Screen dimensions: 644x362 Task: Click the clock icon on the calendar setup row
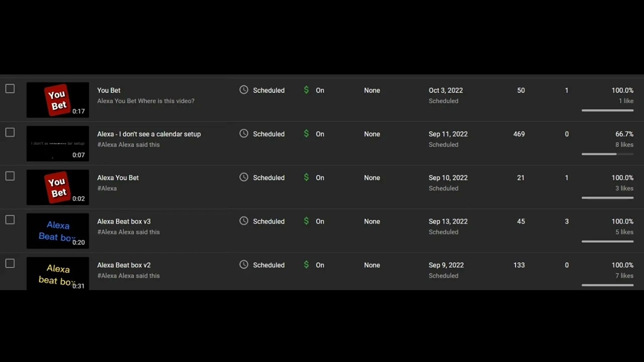coord(244,134)
